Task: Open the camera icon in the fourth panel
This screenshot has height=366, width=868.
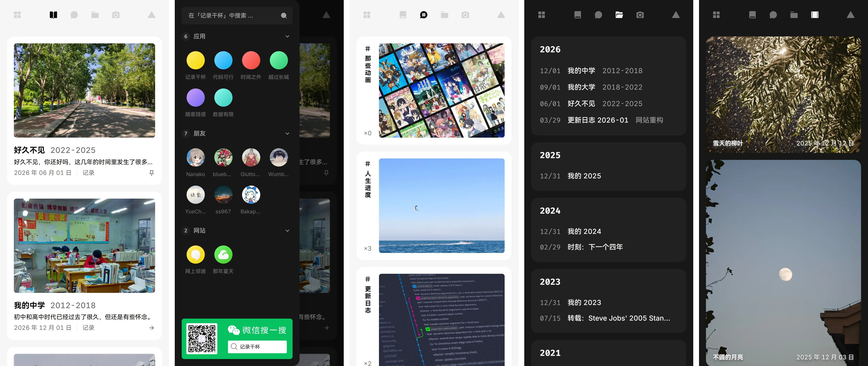Action: click(640, 15)
